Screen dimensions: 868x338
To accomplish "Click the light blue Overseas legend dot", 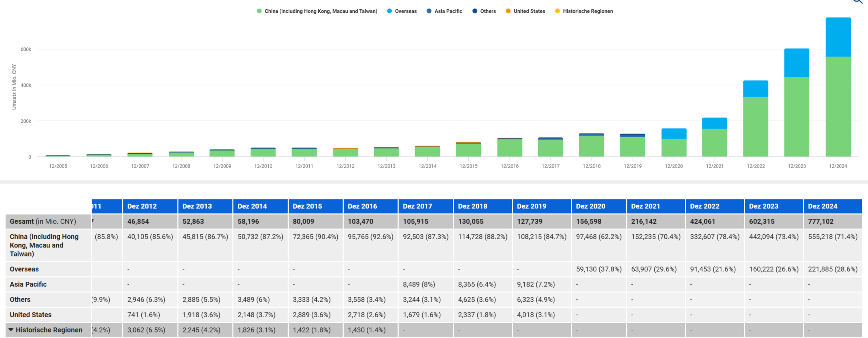I will (x=390, y=11).
